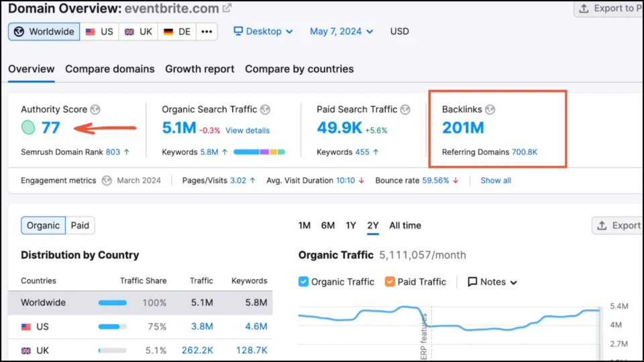The width and height of the screenshot is (644, 362).
Task: Click the upload icon on Export to PDF
Action: tap(584, 9)
